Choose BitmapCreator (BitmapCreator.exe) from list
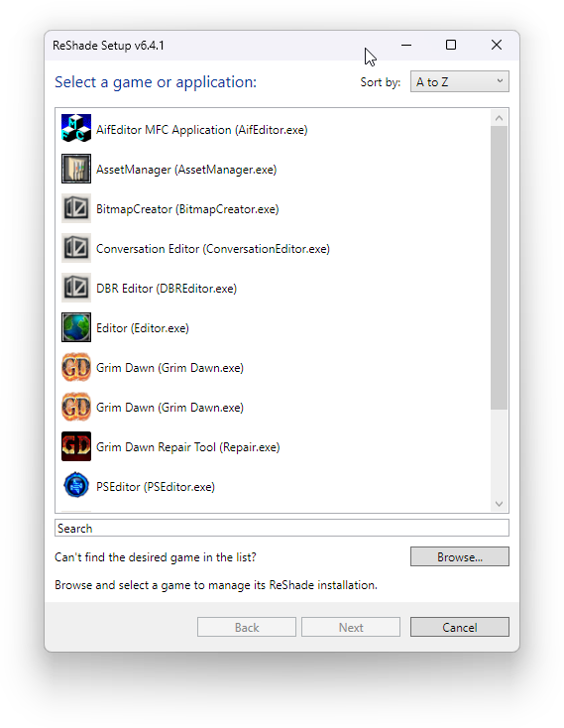The image size is (564, 728). pos(187,209)
